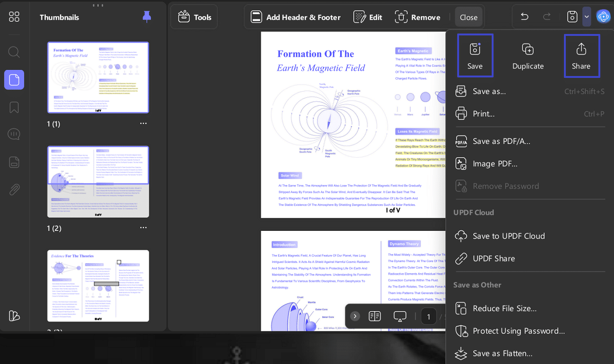Image resolution: width=614 pixels, height=364 pixels.
Task: Open page view mode options
Action: (x=375, y=316)
